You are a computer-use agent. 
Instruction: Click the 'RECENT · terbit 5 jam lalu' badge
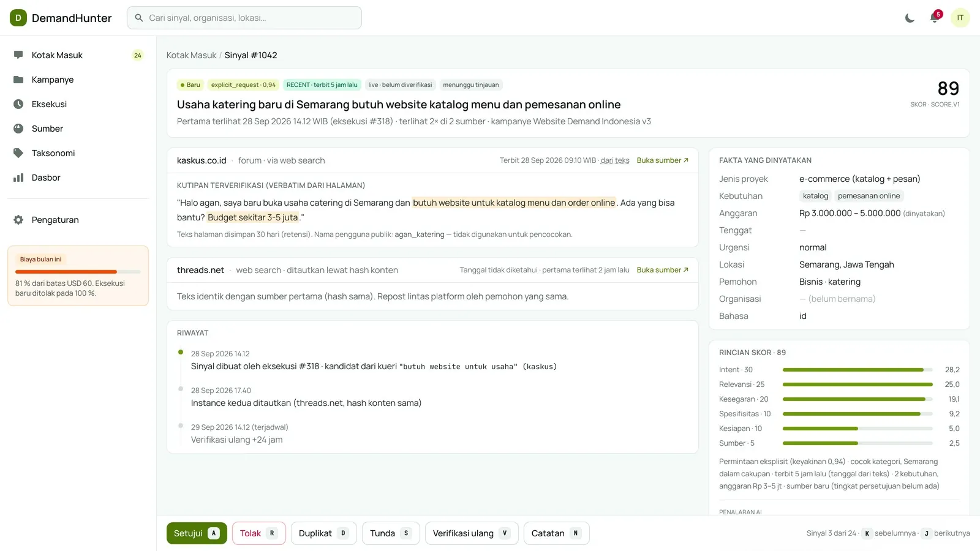pos(322,85)
